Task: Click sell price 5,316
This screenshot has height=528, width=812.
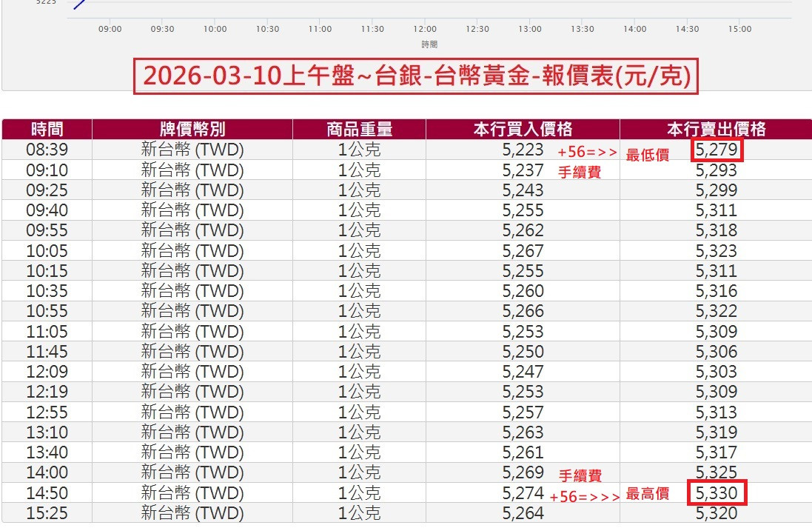Action: click(x=717, y=291)
